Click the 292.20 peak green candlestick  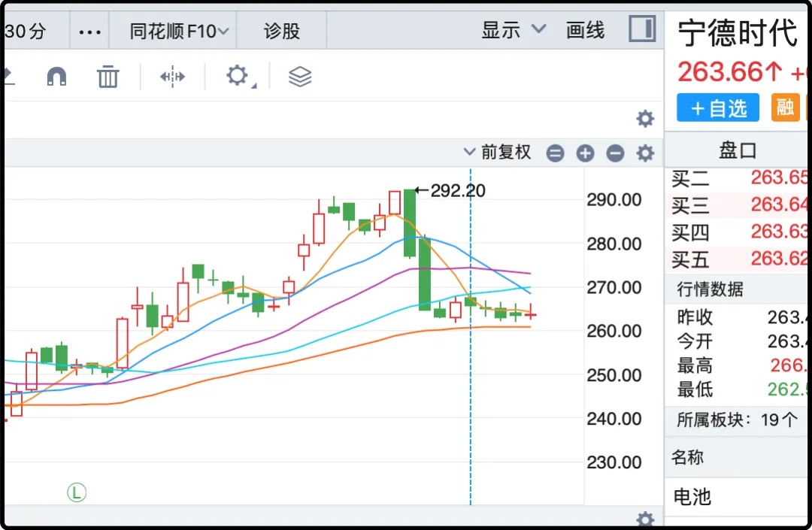click(410, 223)
